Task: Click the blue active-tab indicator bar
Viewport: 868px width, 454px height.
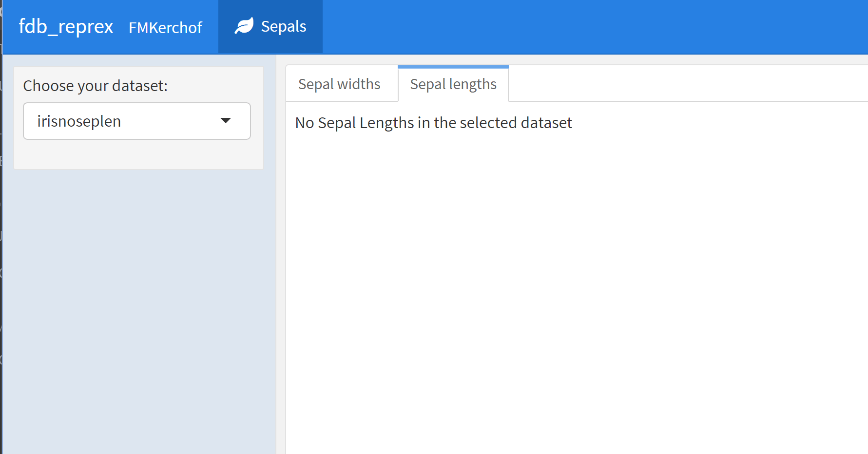Action: pyautogui.click(x=453, y=66)
